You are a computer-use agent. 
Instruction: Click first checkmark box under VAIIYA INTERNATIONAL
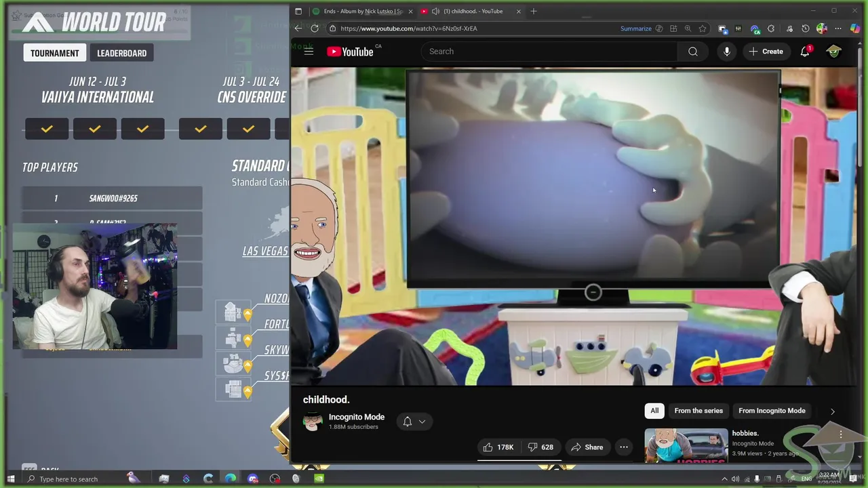pos(47,129)
